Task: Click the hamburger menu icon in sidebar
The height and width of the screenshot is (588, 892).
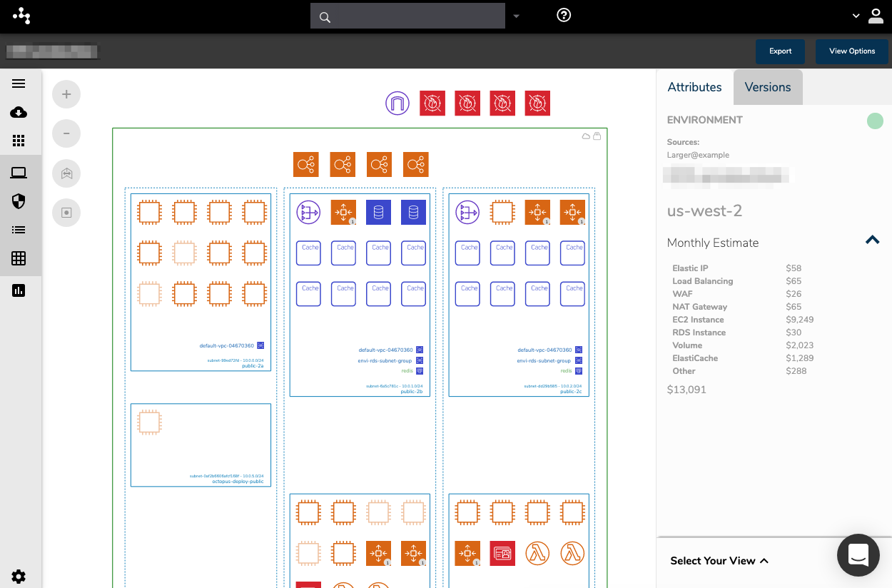Action: tap(19, 83)
